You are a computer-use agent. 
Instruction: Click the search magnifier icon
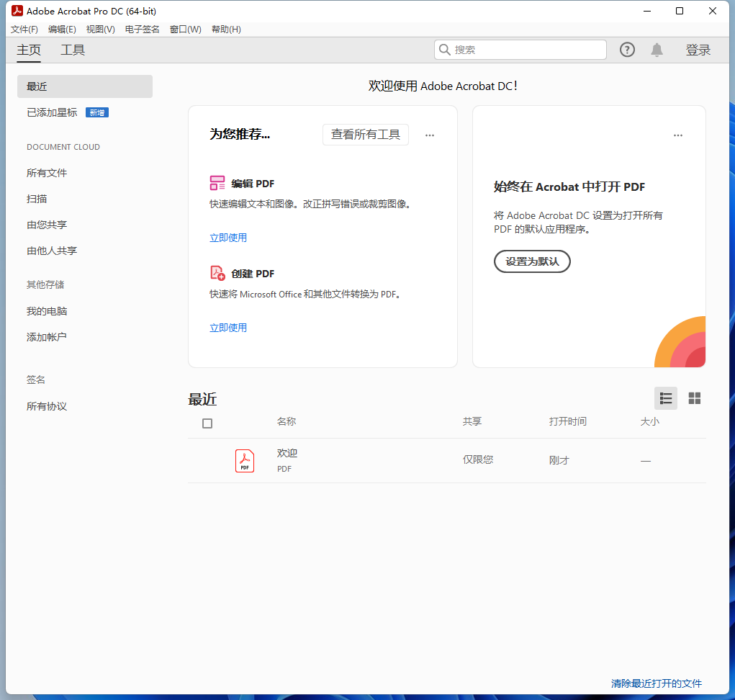pyautogui.click(x=444, y=50)
